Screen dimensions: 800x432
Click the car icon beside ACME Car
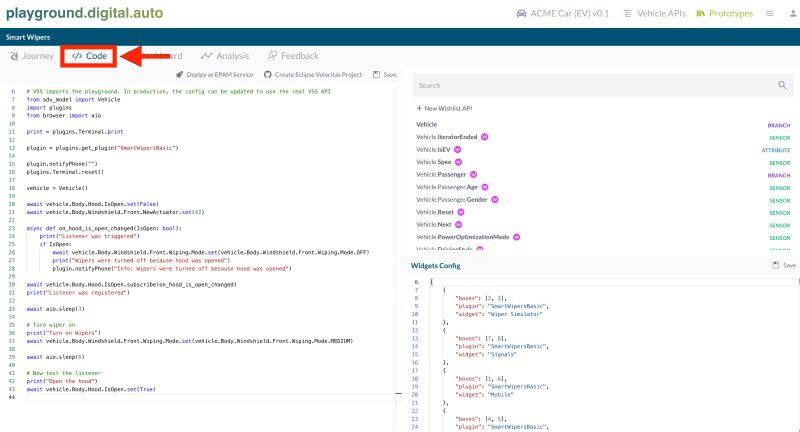tap(521, 13)
